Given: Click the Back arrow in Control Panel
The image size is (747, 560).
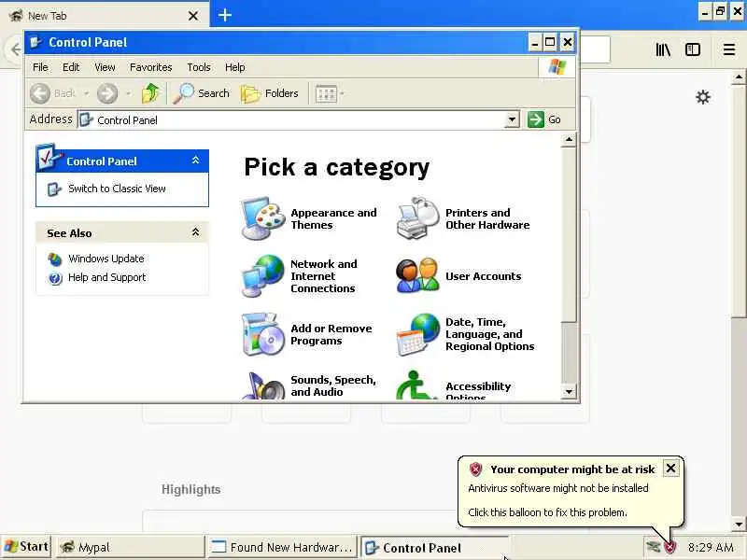Looking at the screenshot, I should click(x=40, y=92).
